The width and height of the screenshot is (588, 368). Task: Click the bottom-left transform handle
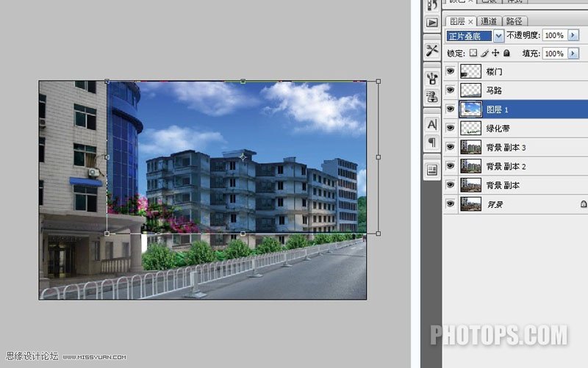click(107, 234)
